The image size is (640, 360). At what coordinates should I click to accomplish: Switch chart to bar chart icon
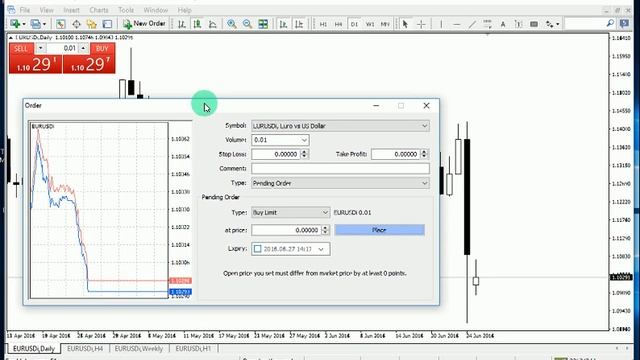(x=182, y=24)
